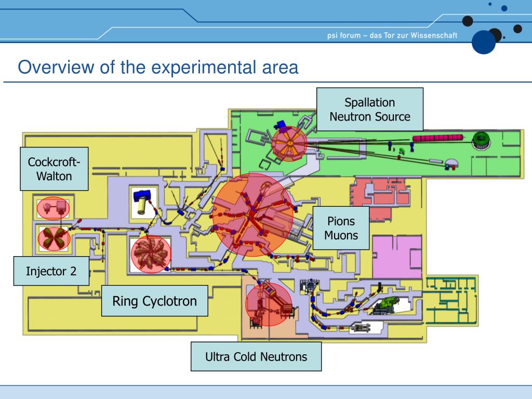Viewport: 532px width, 399px height.
Task: Click the slide title Overview of the experimental area
Action: click(x=158, y=67)
